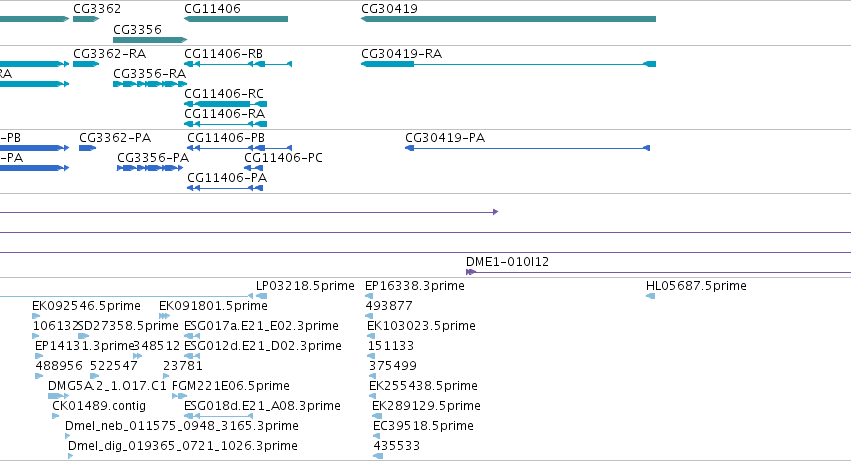Select the EP14131.3prime EST label
Viewport: 851px width, 461px height.
click(x=84, y=346)
